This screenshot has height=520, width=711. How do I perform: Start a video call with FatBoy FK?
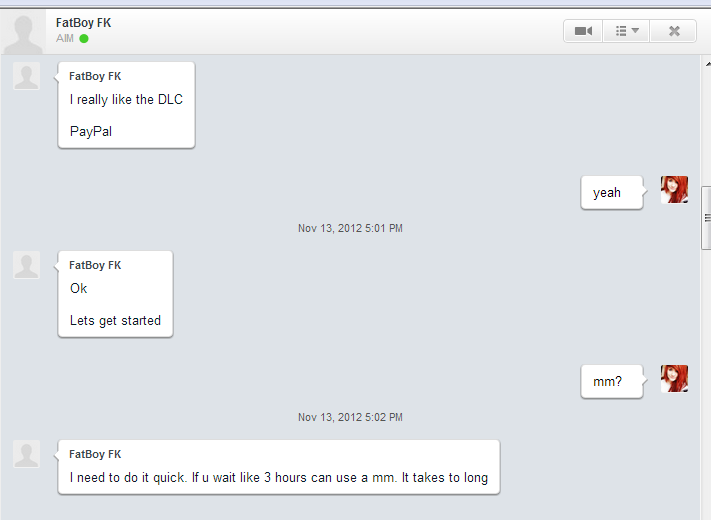(x=583, y=31)
